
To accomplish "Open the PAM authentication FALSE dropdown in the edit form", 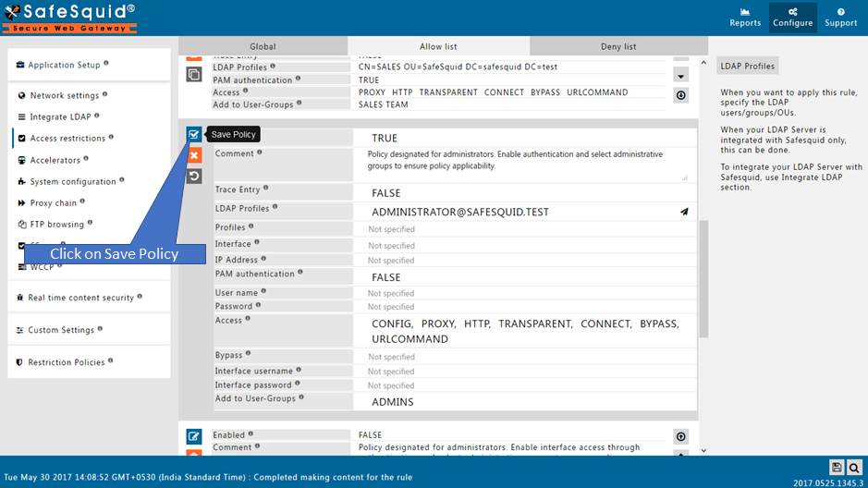I will pyautogui.click(x=525, y=277).
